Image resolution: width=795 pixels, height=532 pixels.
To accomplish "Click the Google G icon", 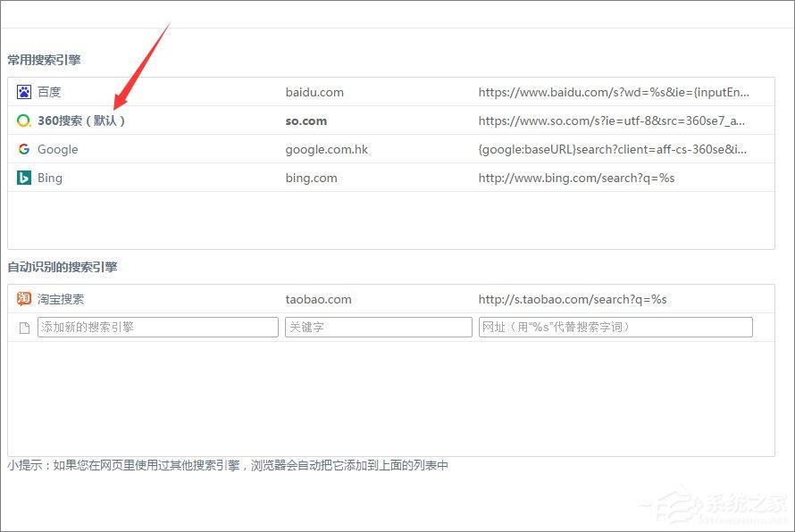I will pos(24,149).
